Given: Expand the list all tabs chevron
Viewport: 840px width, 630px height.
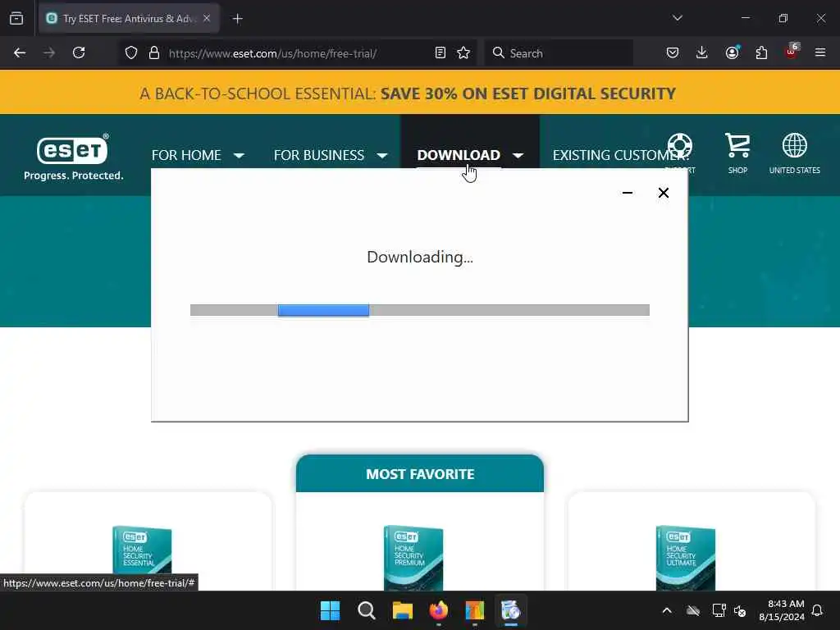Looking at the screenshot, I should [678, 18].
